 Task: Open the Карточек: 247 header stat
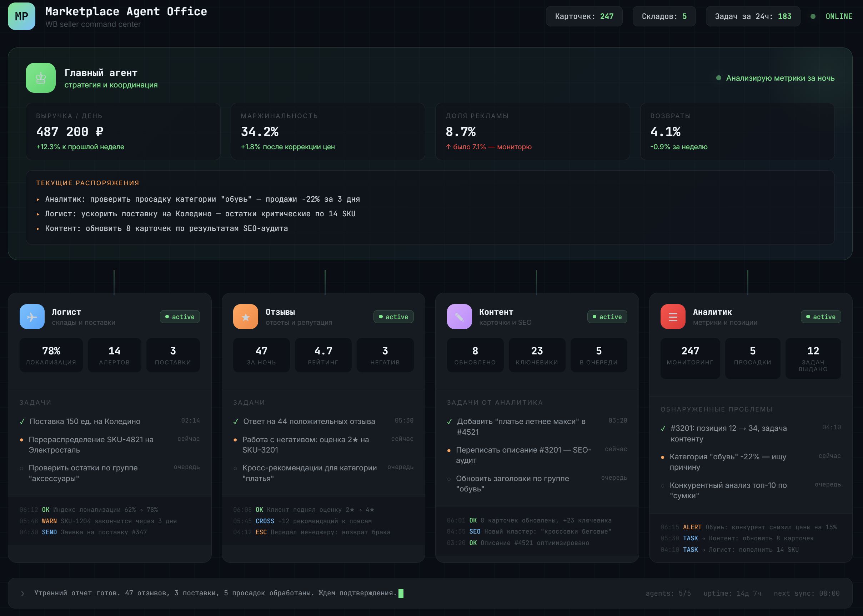click(584, 16)
